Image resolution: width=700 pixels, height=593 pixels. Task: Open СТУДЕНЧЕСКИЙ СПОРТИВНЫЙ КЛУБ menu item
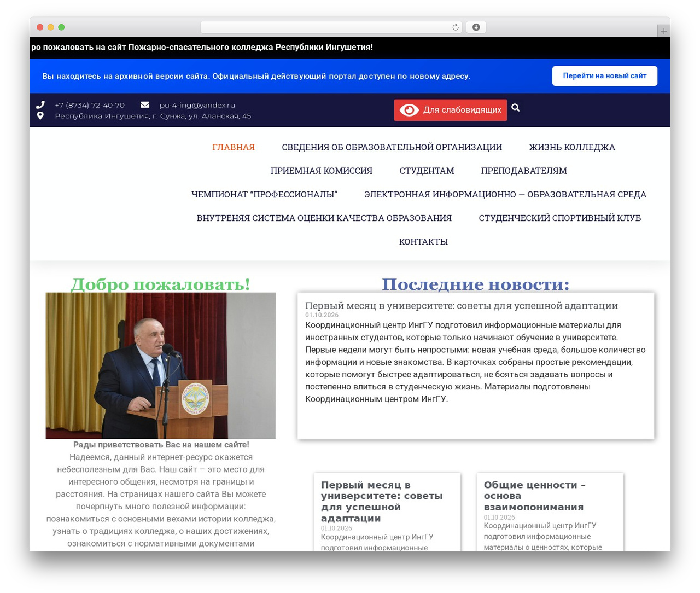click(560, 218)
